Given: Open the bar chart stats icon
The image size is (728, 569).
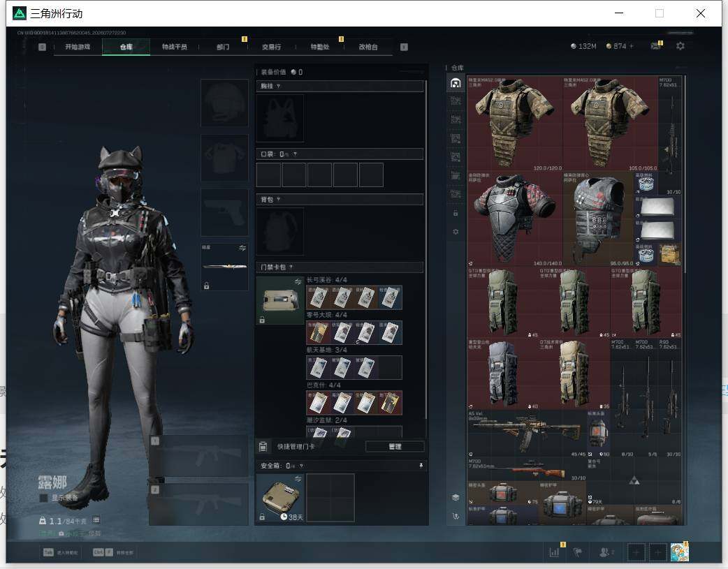Looking at the screenshot, I should [x=554, y=552].
